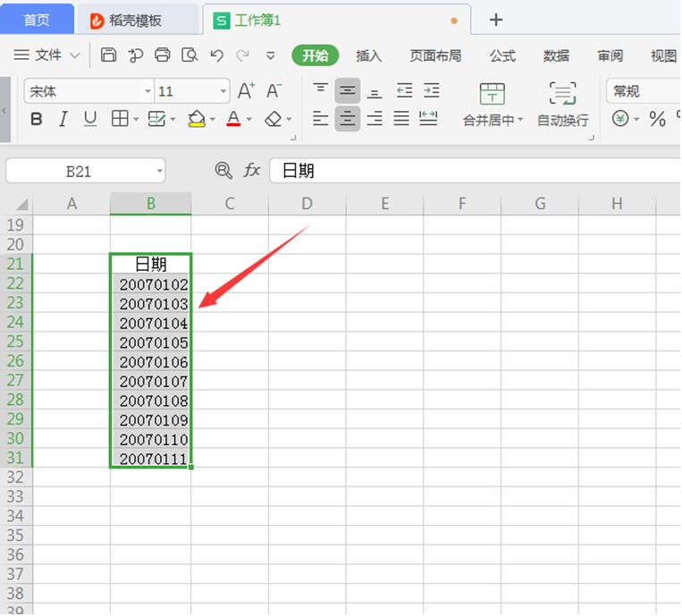682x616 pixels.
Task: Click increase indent icon
Action: (432, 91)
